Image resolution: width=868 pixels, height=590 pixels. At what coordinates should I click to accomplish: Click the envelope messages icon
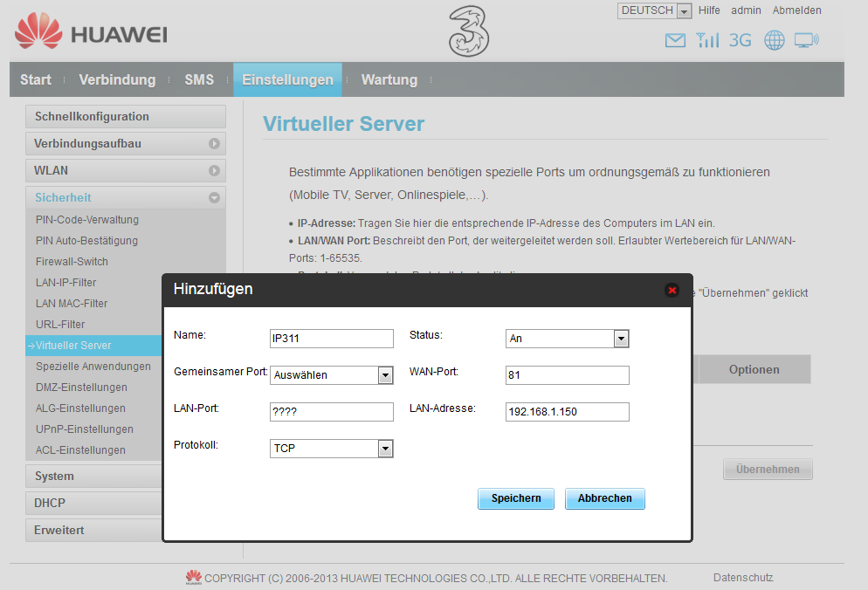point(675,40)
